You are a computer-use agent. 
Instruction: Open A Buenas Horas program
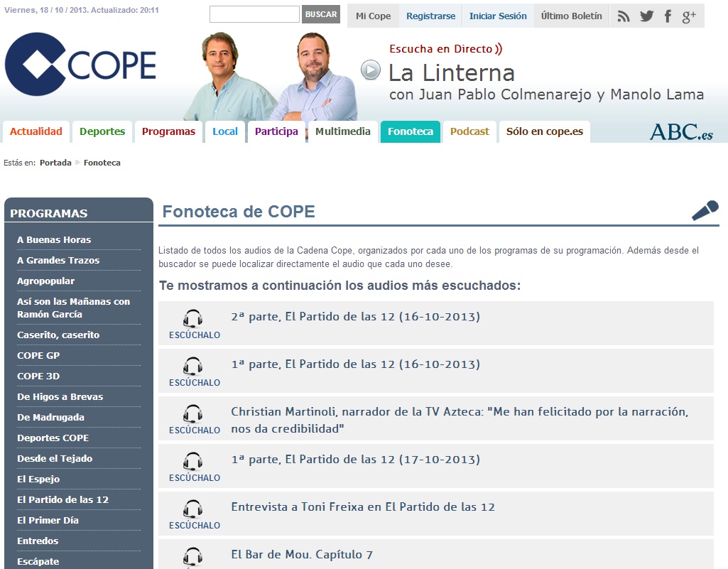coord(54,239)
